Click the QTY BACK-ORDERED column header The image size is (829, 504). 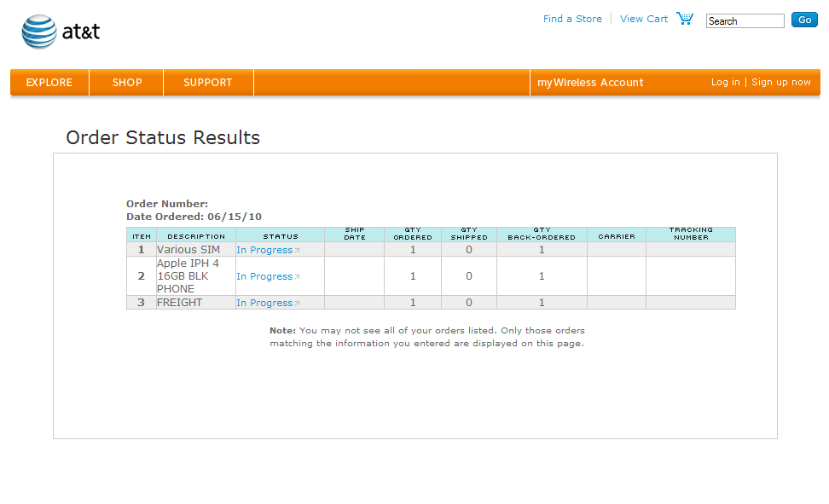542,235
